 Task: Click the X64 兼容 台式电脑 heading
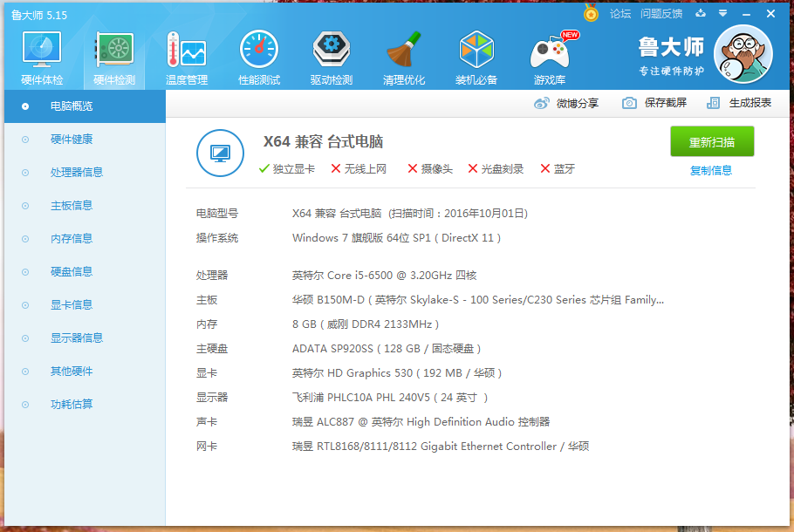(323, 142)
